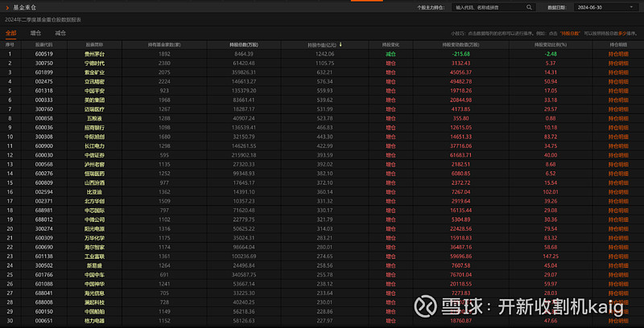Click the 减仓 status in 贵州茅台 row
Viewport: 644px width, 328px height.
tap(391, 54)
